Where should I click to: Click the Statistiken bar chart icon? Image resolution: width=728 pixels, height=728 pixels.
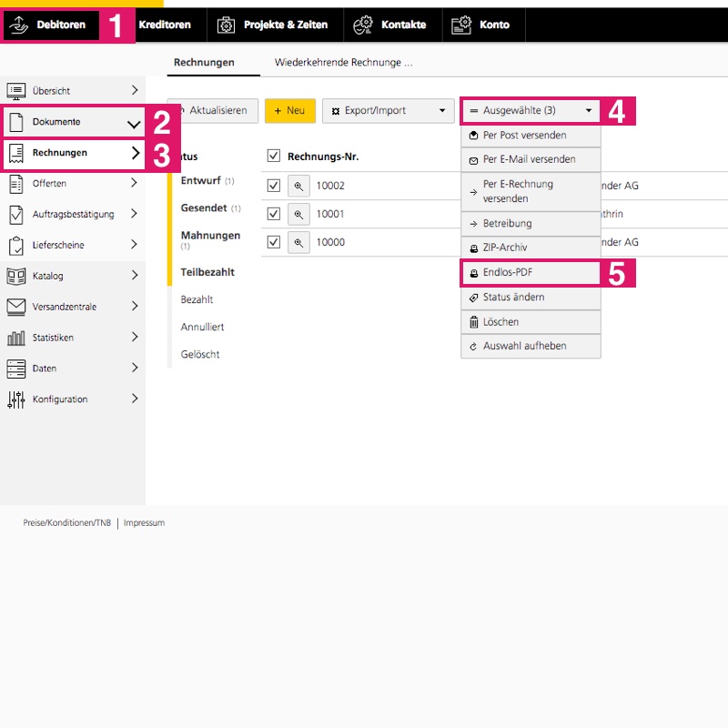coord(16,338)
